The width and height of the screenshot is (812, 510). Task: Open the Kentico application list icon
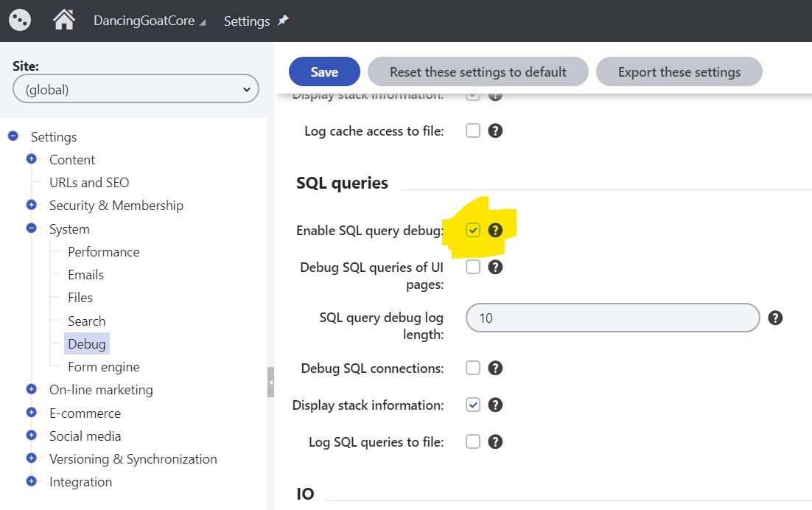coord(20,20)
